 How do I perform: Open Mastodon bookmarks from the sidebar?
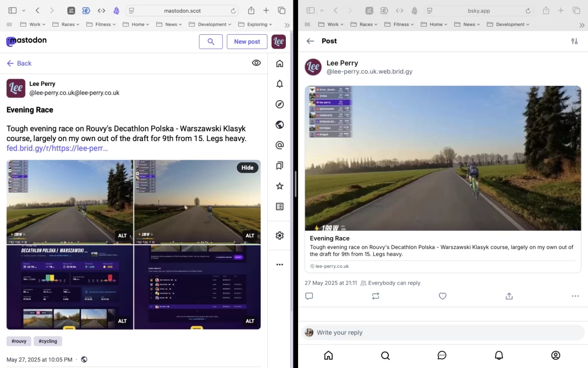pos(279,166)
